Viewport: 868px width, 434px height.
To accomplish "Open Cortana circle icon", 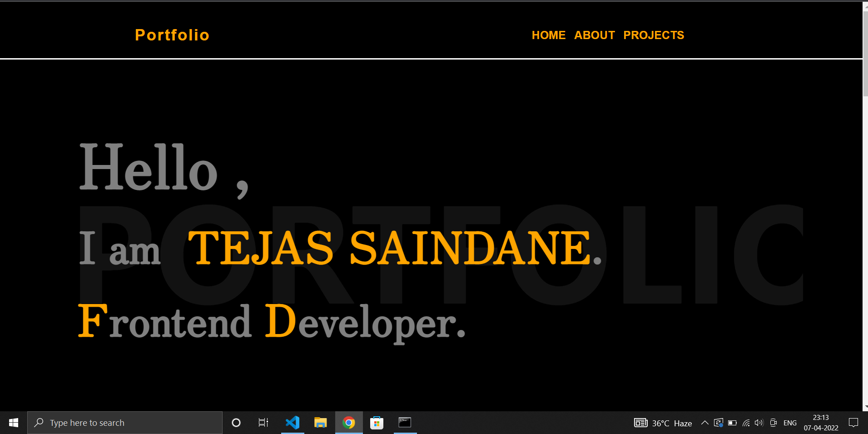I will point(236,423).
